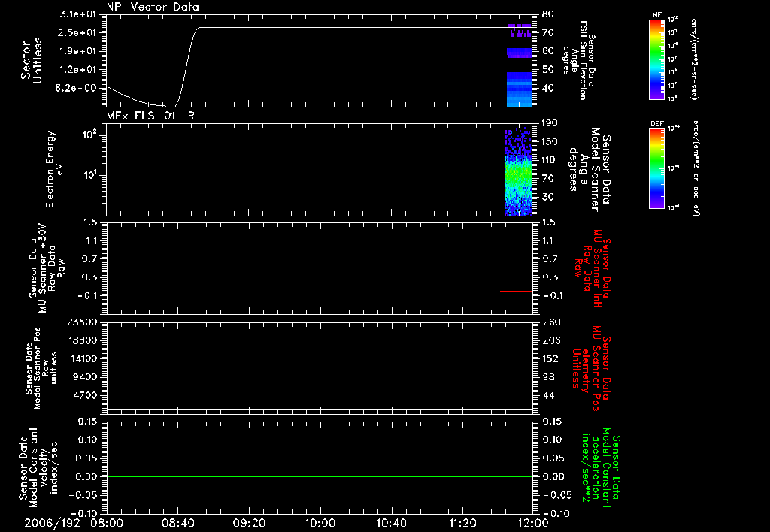Click the '10:00' time axis label

[320, 523]
